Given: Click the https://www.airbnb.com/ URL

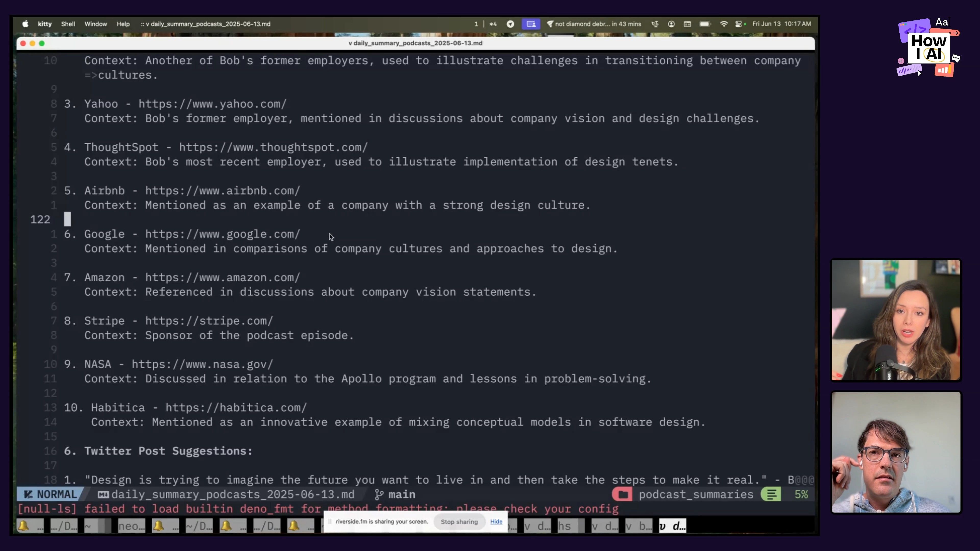Looking at the screenshot, I should coord(223,191).
